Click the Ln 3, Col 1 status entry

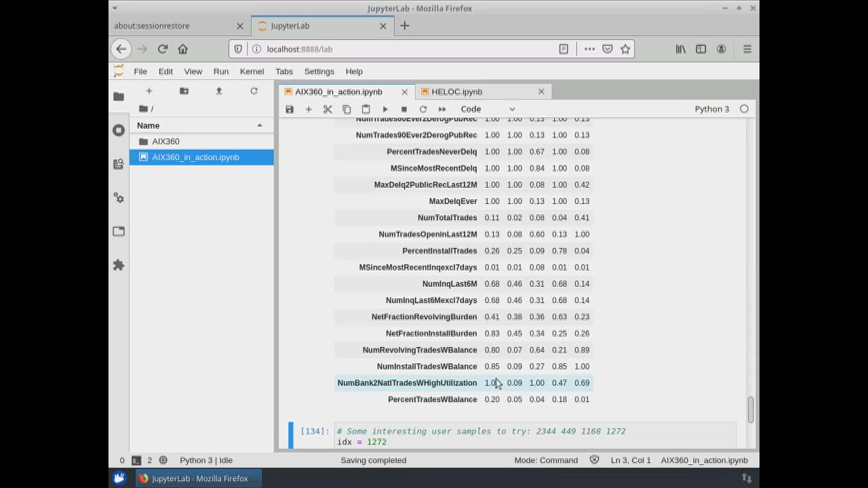pyautogui.click(x=631, y=460)
